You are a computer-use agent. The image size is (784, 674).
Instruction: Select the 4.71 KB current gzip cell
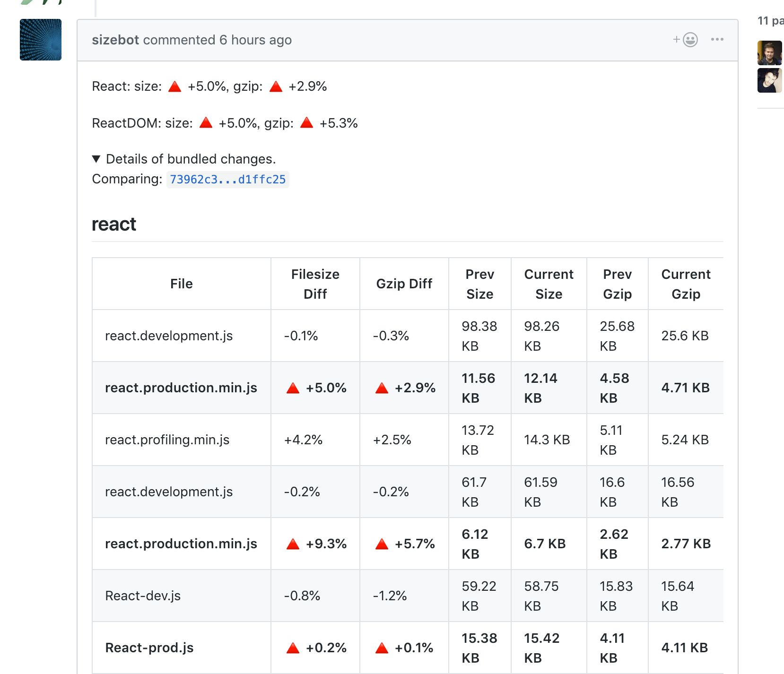686,388
